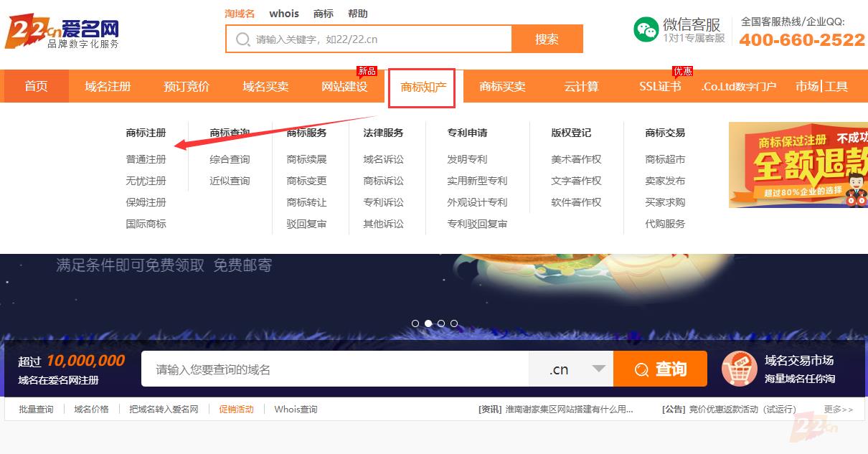Open 域名注册 navigation menu
The height and width of the screenshot is (454, 868).
click(x=108, y=87)
